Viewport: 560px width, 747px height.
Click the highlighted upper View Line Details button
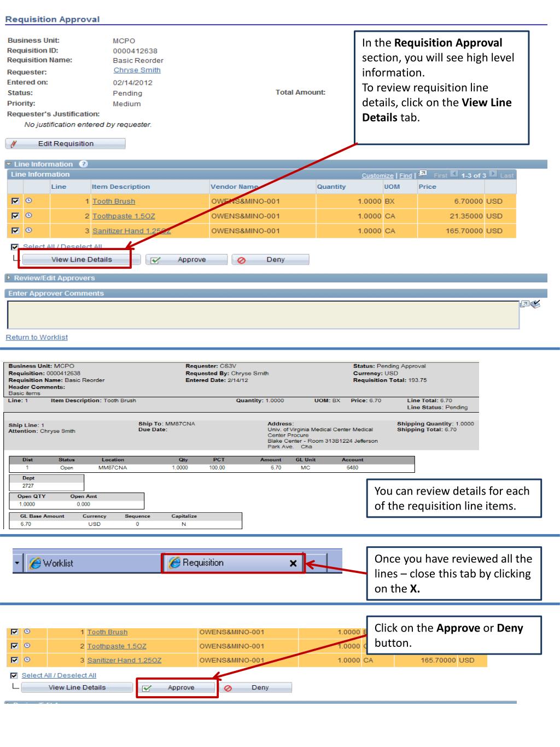point(81,259)
